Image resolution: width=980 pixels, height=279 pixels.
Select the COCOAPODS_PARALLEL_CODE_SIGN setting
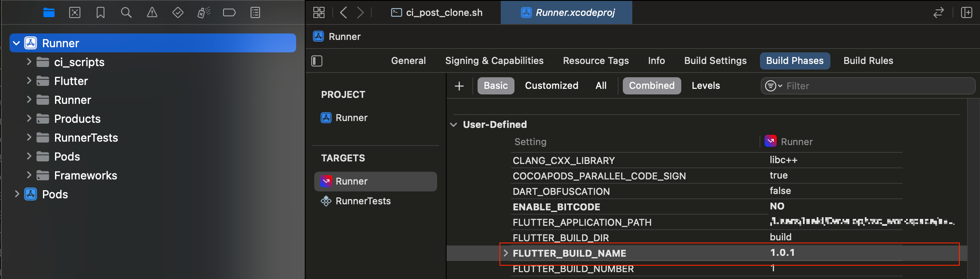pos(599,176)
